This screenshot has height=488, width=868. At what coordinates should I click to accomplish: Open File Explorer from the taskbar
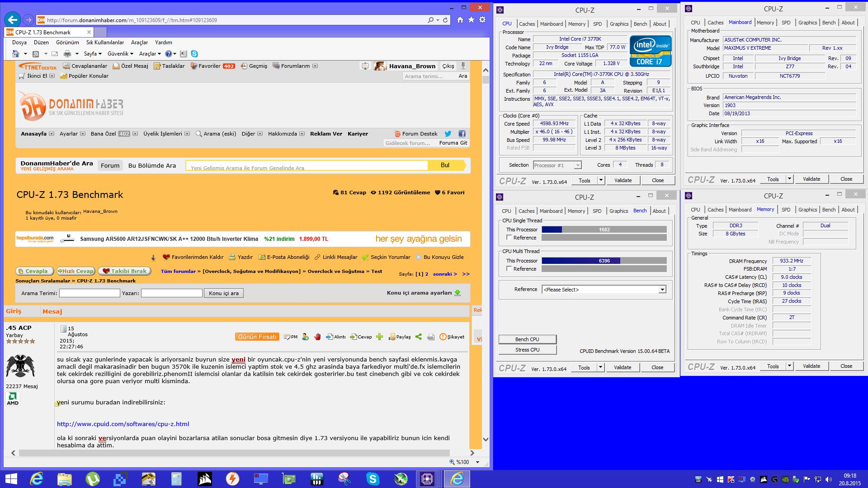click(64, 479)
